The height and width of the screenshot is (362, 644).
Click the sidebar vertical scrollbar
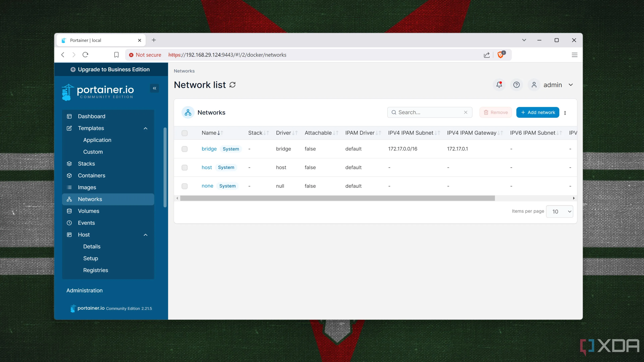(165, 167)
